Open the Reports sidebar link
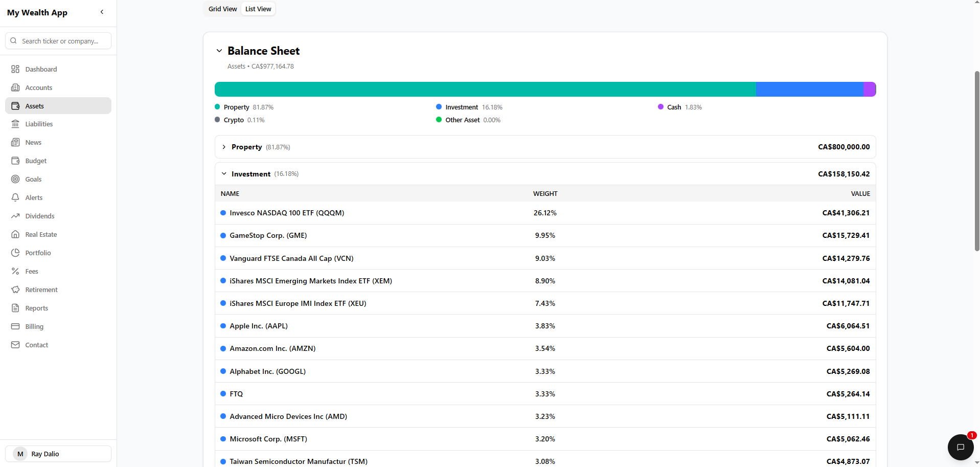Image resolution: width=980 pixels, height=467 pixels. click(58, 308)
